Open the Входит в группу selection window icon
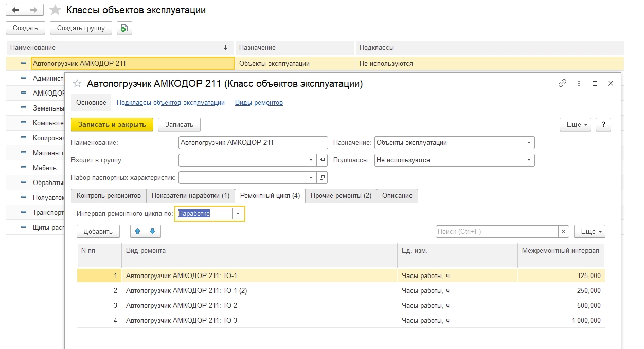This screenshot has width=644, height=349. [x=322, y=160]
